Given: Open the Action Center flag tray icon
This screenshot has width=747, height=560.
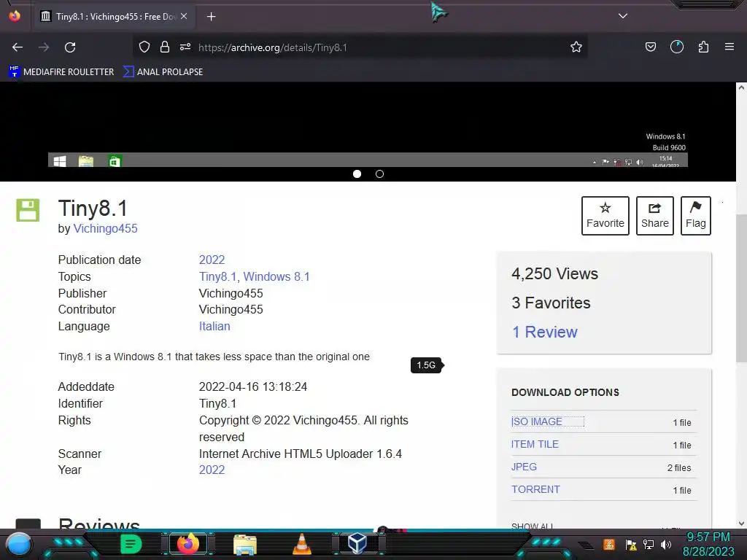Looking at the screenshot, I should pyautogui.click(x=631, y=544).
